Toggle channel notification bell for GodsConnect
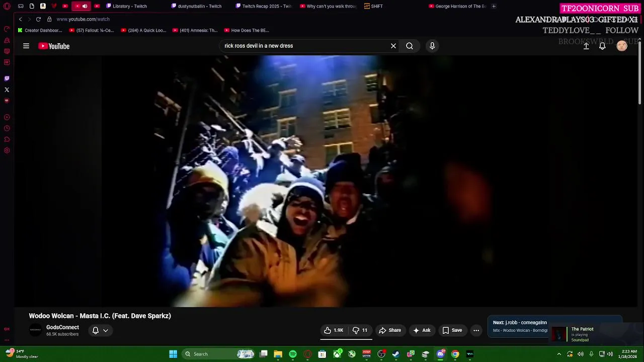This screenshot has height=362, width=644. pyautogui.click(x=95, y=330)
